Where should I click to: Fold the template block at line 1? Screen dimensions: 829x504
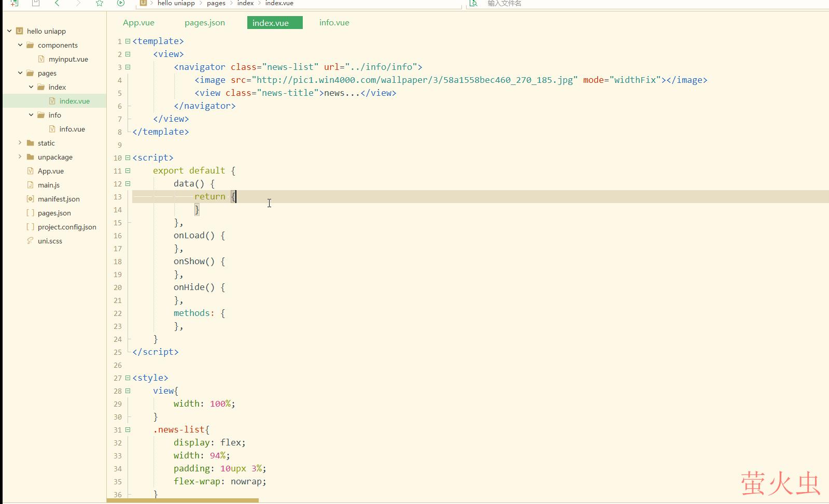click(x=128, y=41)
